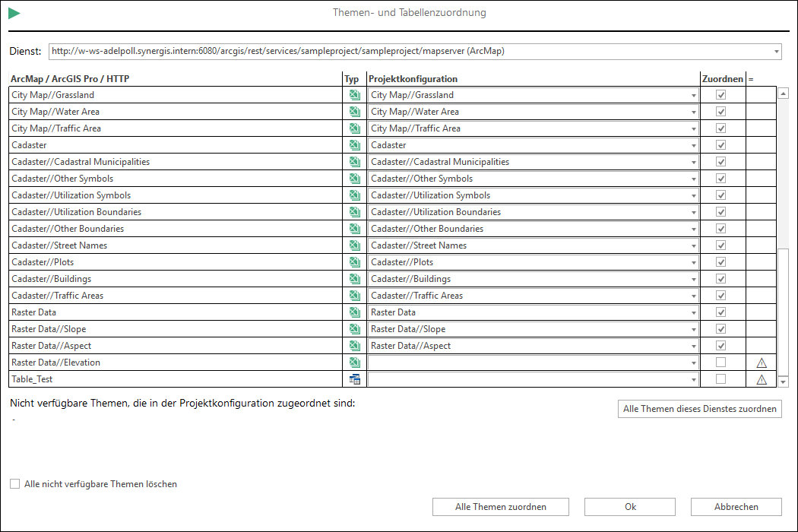
Task: Click the layer icon beside City Map//Traffic Area
Action: coord(354,128)
